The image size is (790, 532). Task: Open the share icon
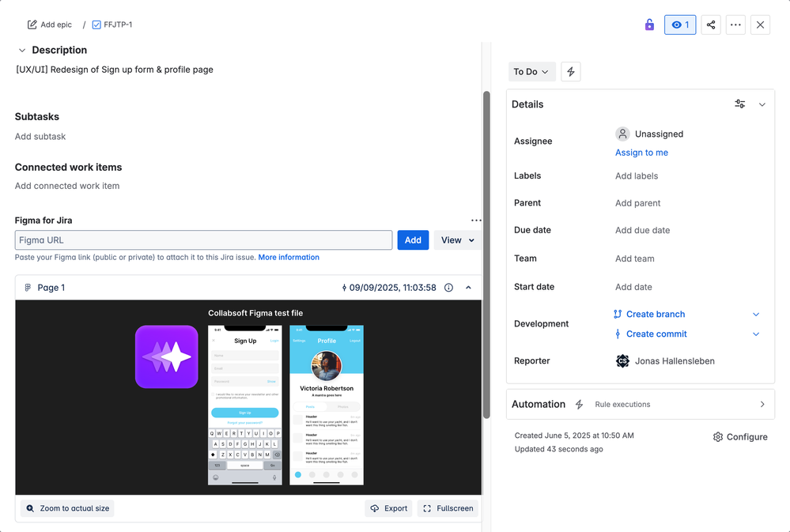pos(711,25)
